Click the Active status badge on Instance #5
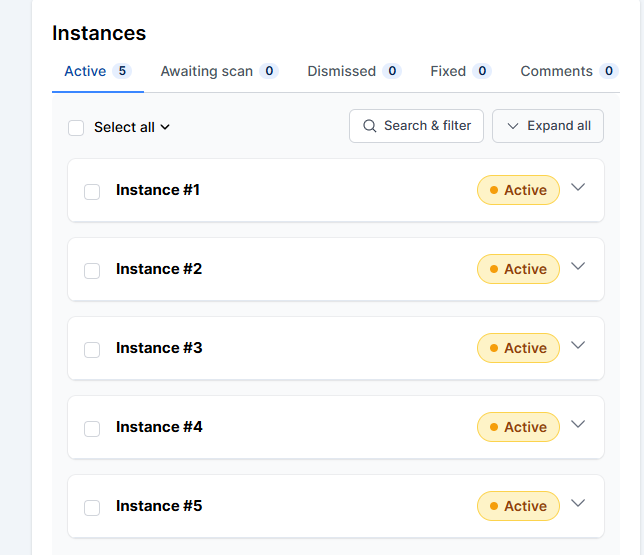Image resolution: width=644 pixels, height=555 pixels. (518, 506)
